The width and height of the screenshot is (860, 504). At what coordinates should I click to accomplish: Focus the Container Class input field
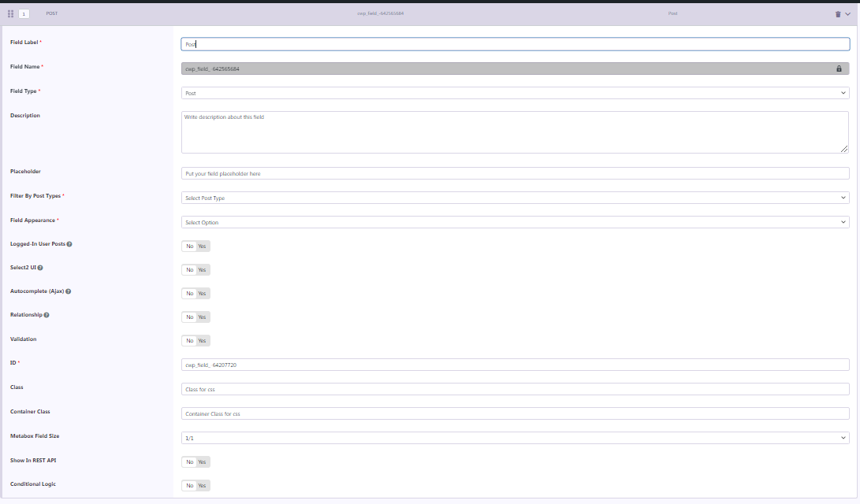pos(515,413)
